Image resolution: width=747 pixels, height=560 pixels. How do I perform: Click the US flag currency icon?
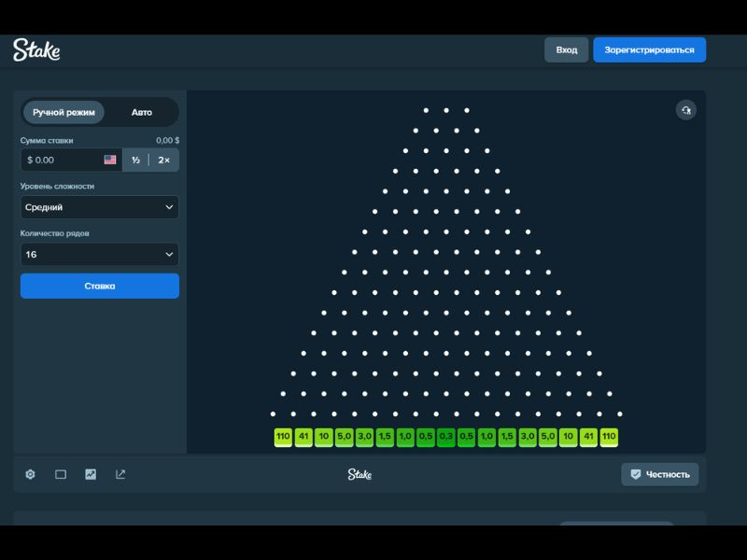pyautogui.click(x=110, y=161)
